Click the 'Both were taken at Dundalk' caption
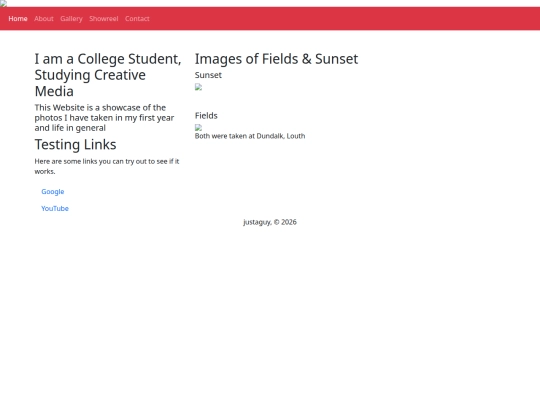The height and width of the screenshot is (405, 540). [x=250, y=136]
